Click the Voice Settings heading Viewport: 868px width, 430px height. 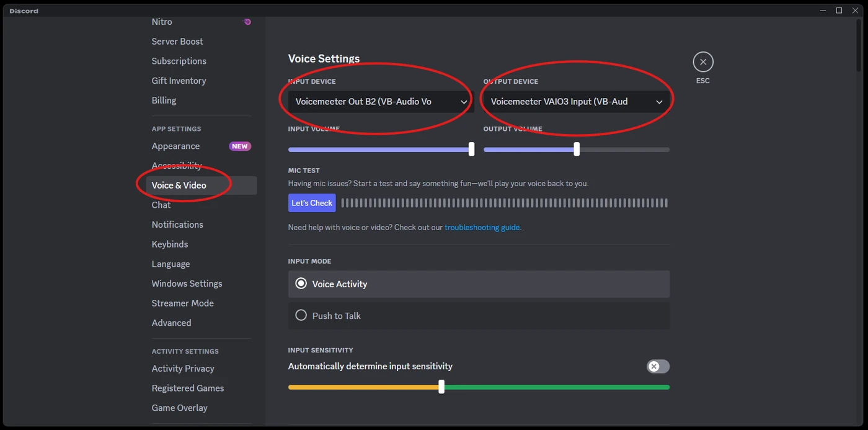click(324, 59)
